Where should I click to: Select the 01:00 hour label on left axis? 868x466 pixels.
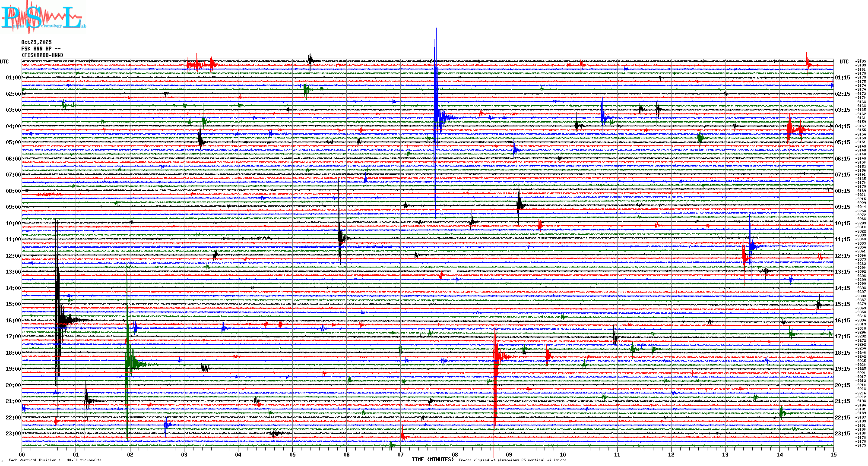13,78
